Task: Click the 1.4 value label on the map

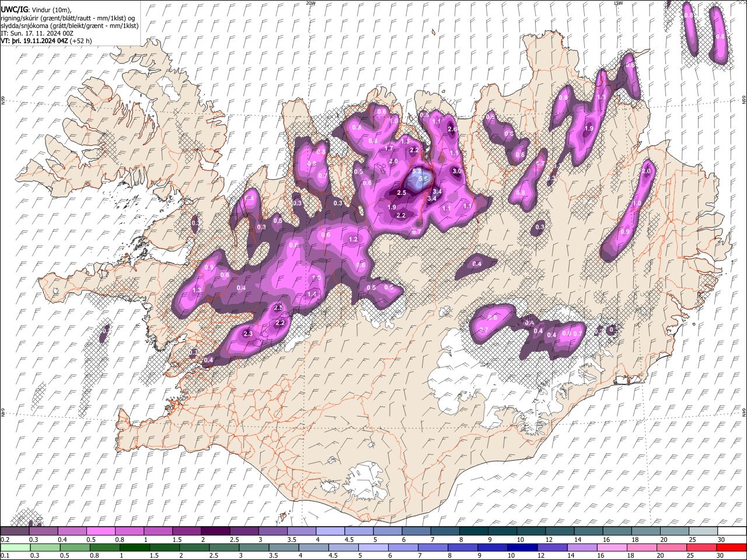Action: pos(312,295)
